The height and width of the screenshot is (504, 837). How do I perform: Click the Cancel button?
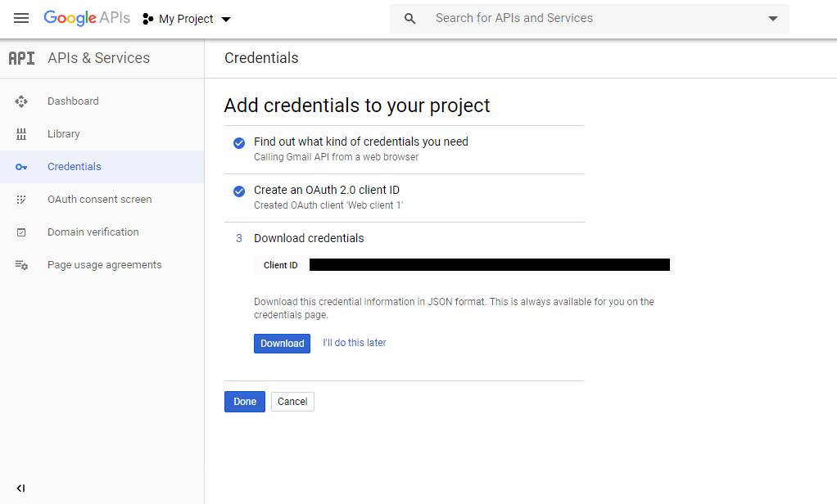pos(292,402)
